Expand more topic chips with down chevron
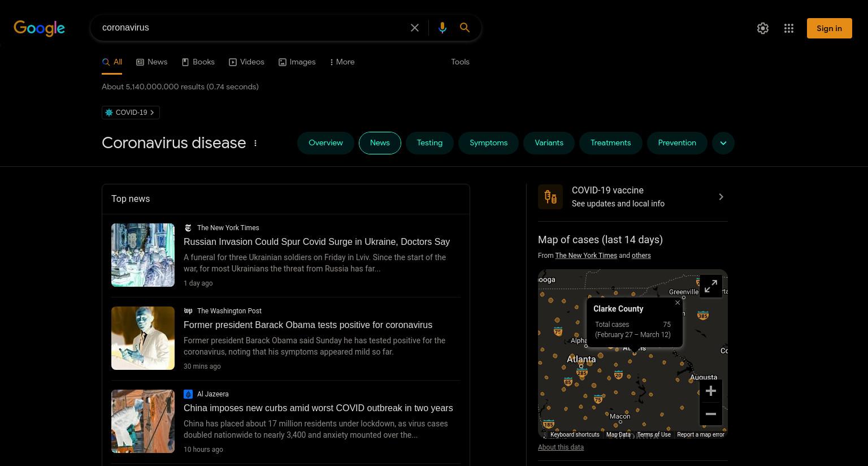Image resolution: width=868 pixels, height=466 pixels. point(723,143)
